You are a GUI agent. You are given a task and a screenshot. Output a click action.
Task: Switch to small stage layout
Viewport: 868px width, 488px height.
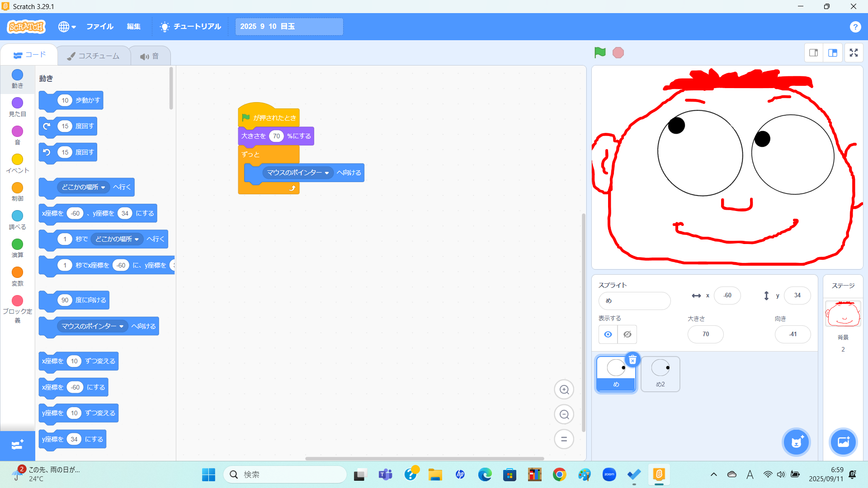click(813, 53)
